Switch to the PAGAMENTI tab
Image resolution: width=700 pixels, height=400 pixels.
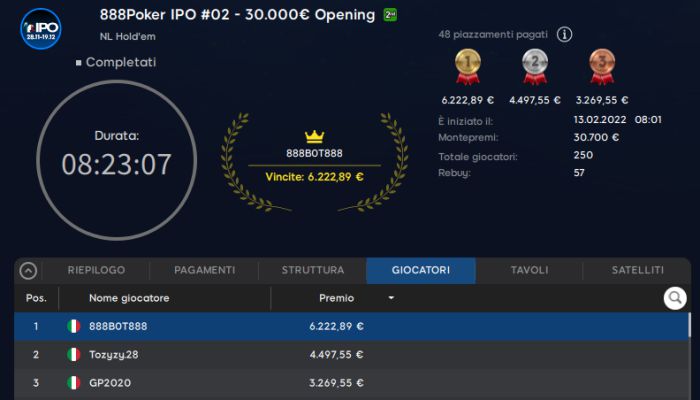(204, 270)
